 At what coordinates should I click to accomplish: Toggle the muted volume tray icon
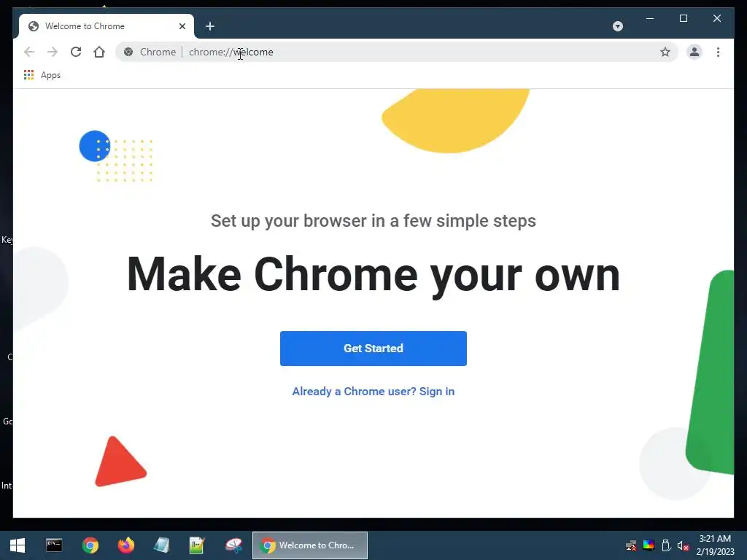click(683, 545)
